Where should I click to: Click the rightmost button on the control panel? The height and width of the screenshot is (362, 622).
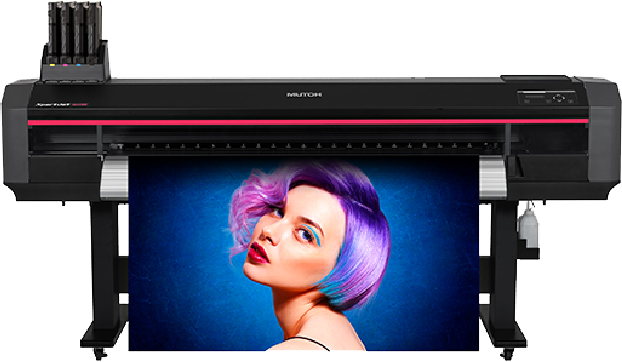[x=570, y=101]
